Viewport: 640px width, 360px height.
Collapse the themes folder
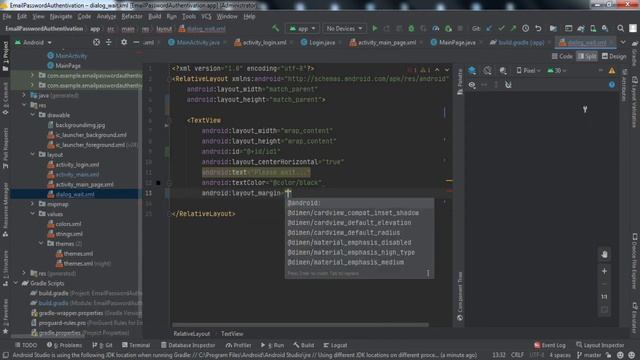coord(41,243)
